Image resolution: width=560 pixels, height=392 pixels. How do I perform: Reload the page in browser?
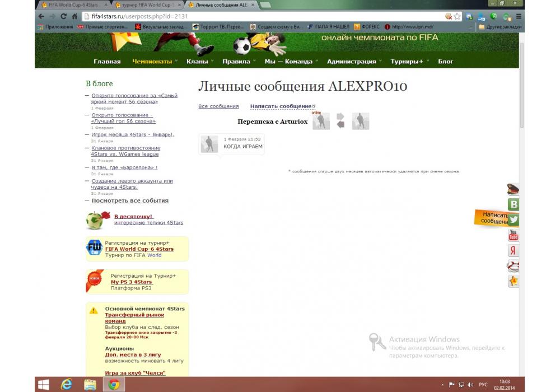click(64, 16)
